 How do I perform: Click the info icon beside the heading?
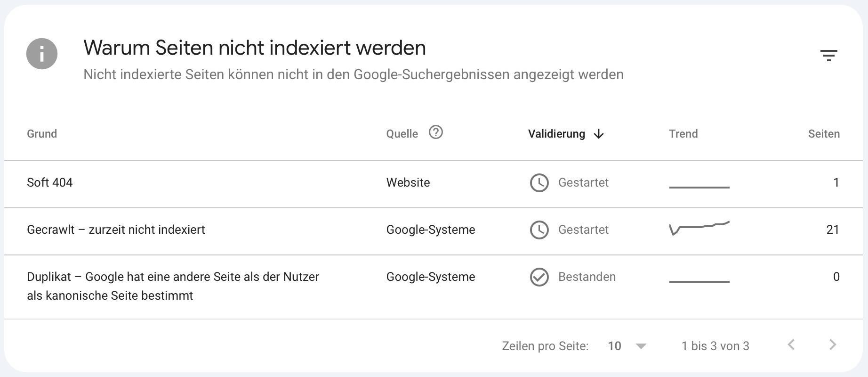click(42, 54)
